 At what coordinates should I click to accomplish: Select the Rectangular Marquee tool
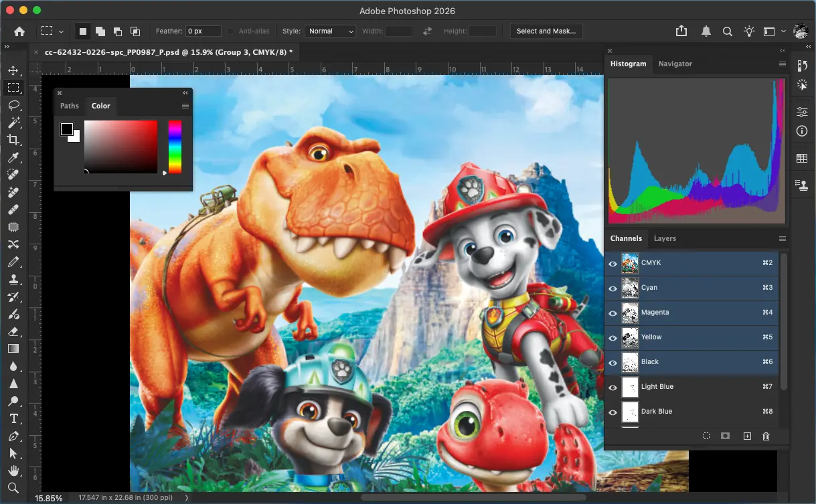click(x=13, y=88)
